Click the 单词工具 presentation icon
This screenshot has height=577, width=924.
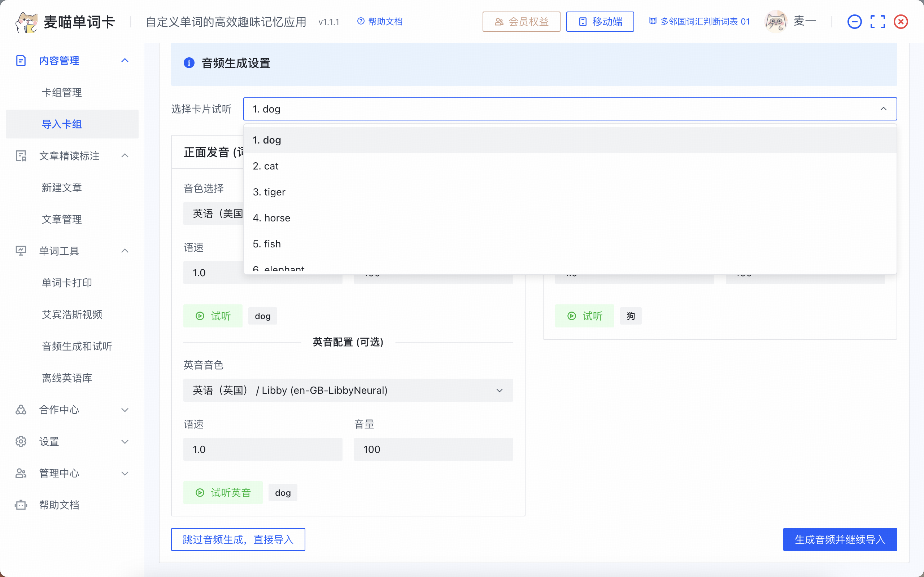pos(21,251)
